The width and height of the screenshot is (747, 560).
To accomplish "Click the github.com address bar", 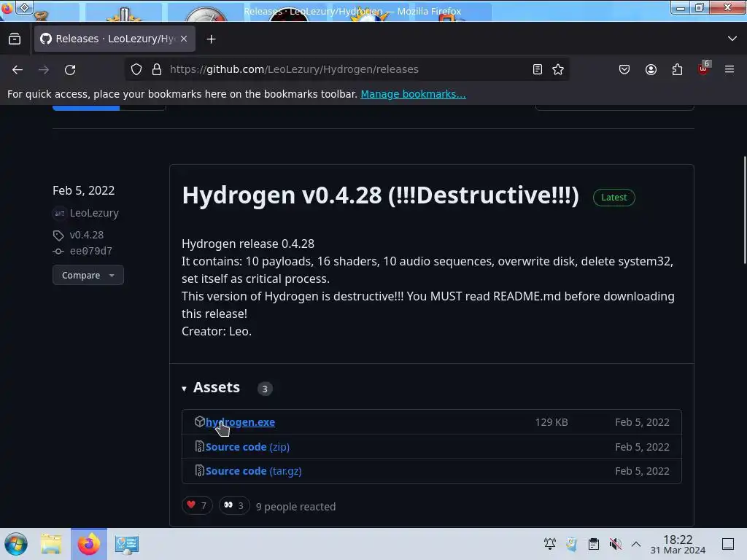I will (348, 69).
